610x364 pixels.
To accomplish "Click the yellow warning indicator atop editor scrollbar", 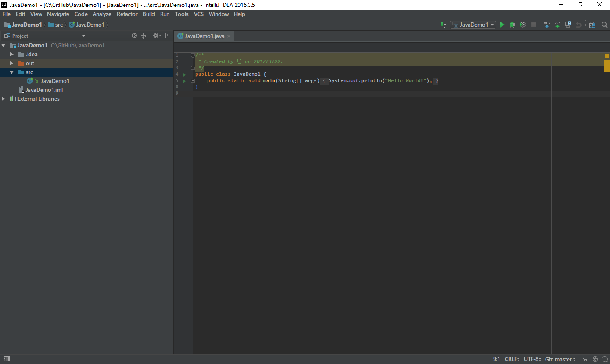I will 607,56.
